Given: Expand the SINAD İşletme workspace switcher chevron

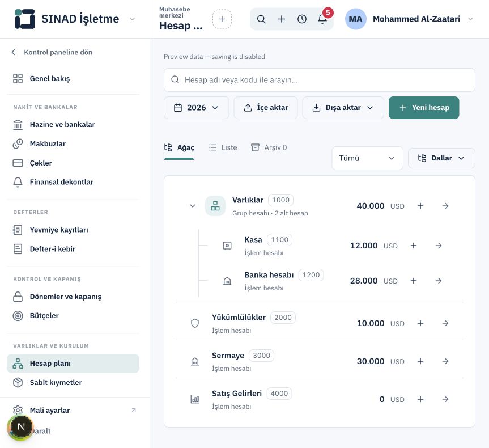Looking at the screenshot, I should click(132, 19).
